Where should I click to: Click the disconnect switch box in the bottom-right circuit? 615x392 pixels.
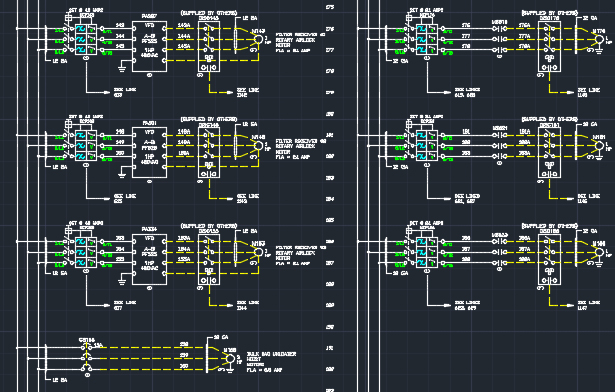[x=549, y=259]
